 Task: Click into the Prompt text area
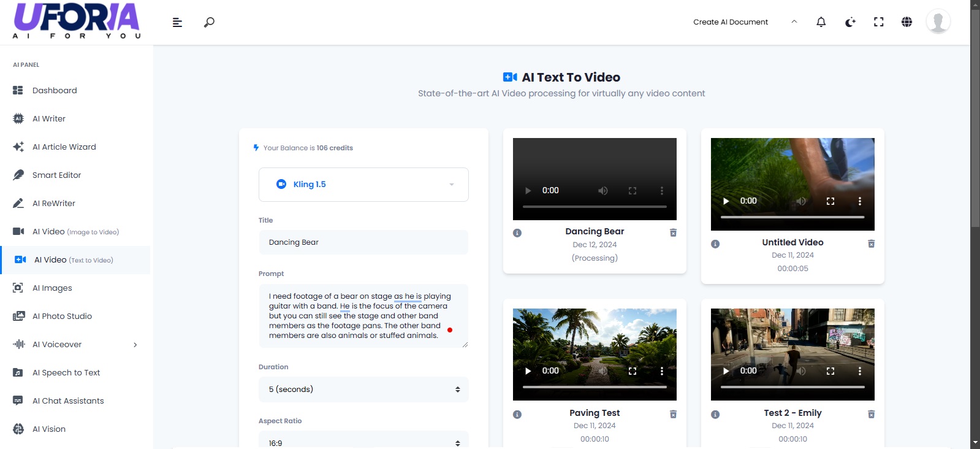[363, 316]
